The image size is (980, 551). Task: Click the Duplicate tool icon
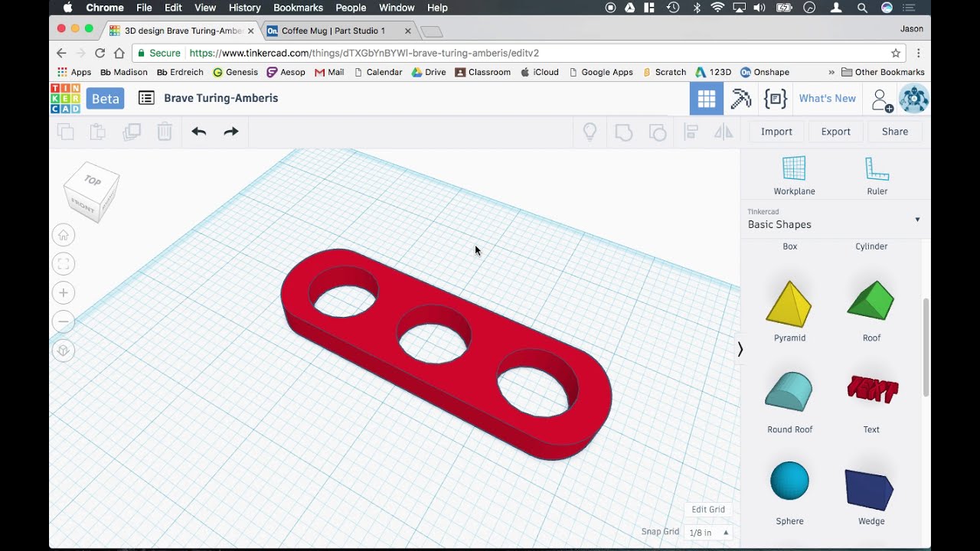[x=132, y=132]
